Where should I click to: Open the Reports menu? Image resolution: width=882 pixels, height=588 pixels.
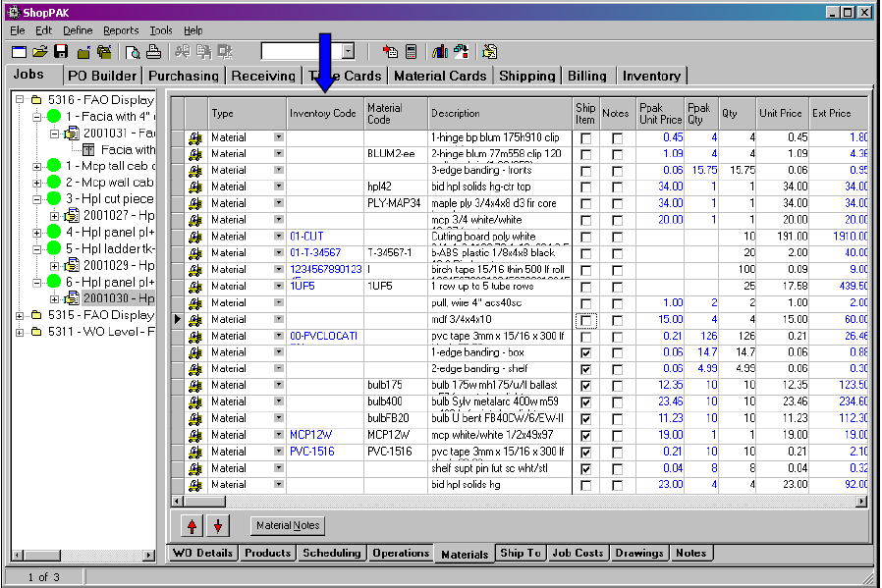tap(121, 30)
